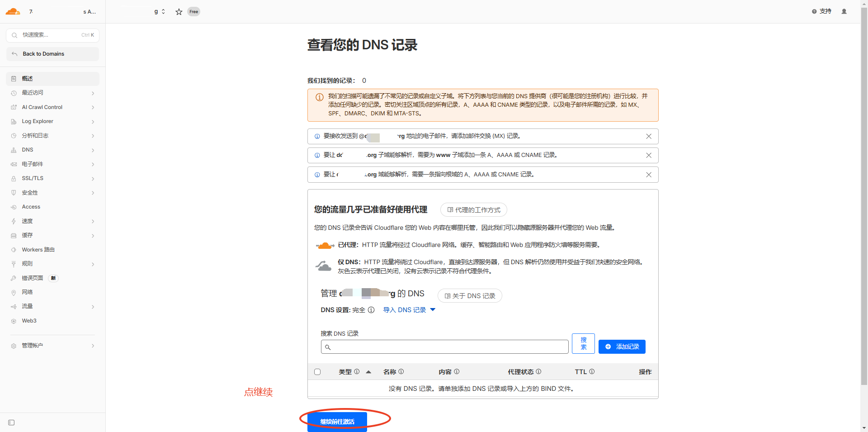
Task: Dismiss the www subdomain notice
Action: click(648, 155)
